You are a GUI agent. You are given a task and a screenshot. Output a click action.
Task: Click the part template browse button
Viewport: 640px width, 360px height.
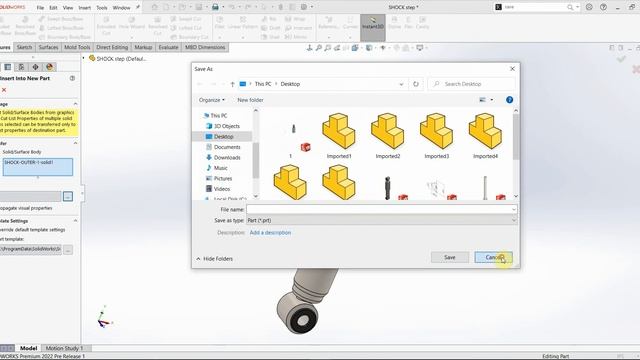[x=68, y=249]
